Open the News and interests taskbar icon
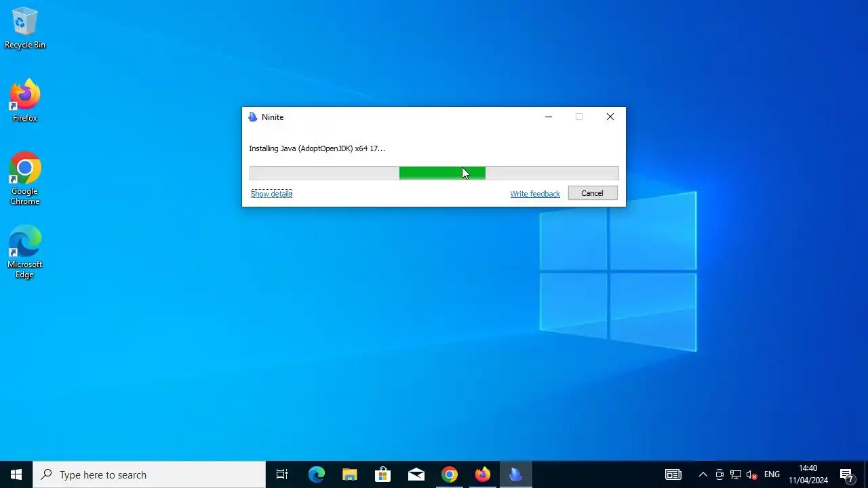This screenshot has width=868, height=488. (x=673, y=474)
